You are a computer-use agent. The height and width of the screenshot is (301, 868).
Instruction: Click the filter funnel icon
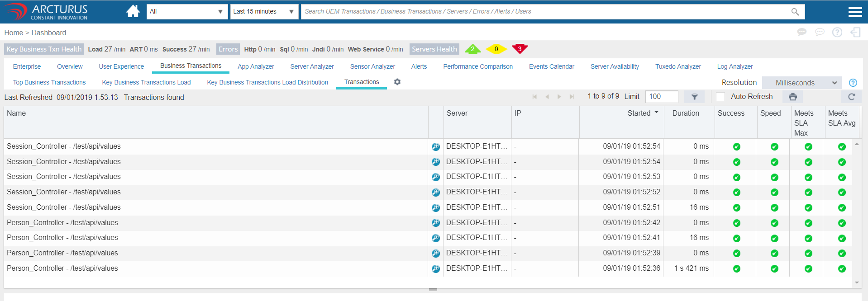coord(694,97)
